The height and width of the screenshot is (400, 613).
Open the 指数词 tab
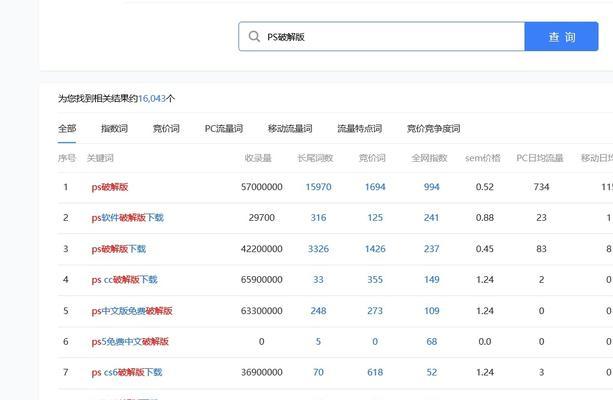click(114, 129)
